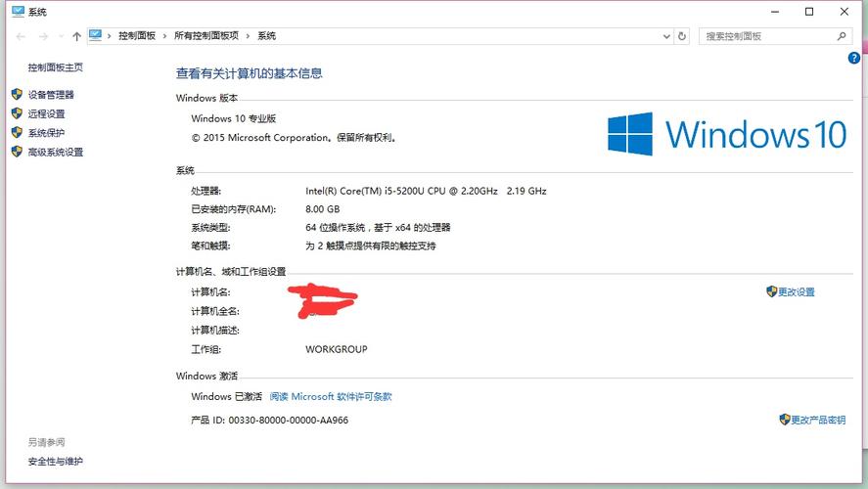Click the 8.00 GB RAM value
This screenshot has height=489, width=868.
(323, 209)
